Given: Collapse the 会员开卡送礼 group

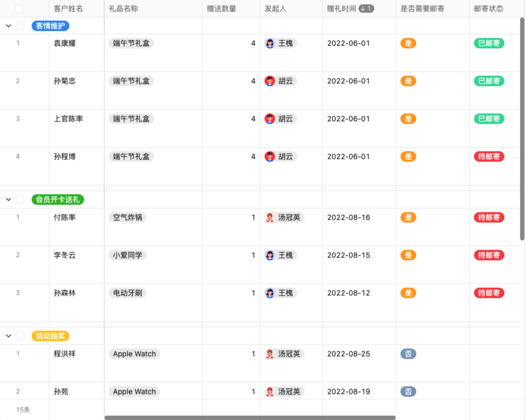Looking at the screenshot, I should [8, 199].
